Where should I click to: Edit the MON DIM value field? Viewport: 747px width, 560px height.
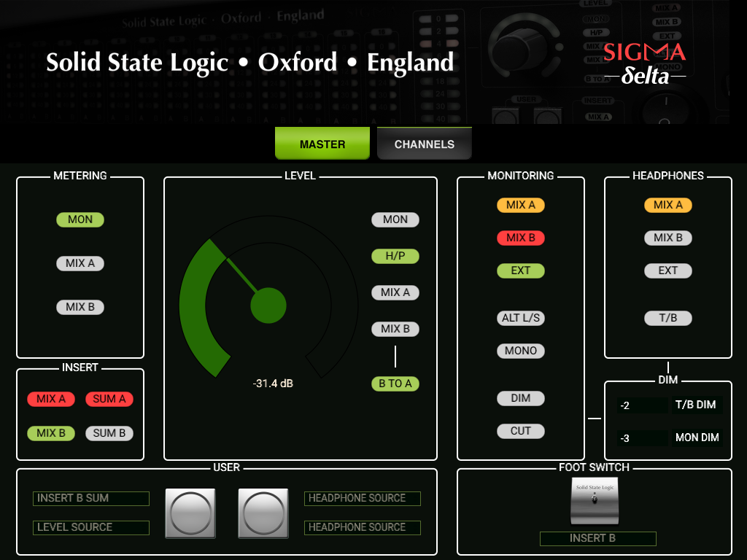642,438
